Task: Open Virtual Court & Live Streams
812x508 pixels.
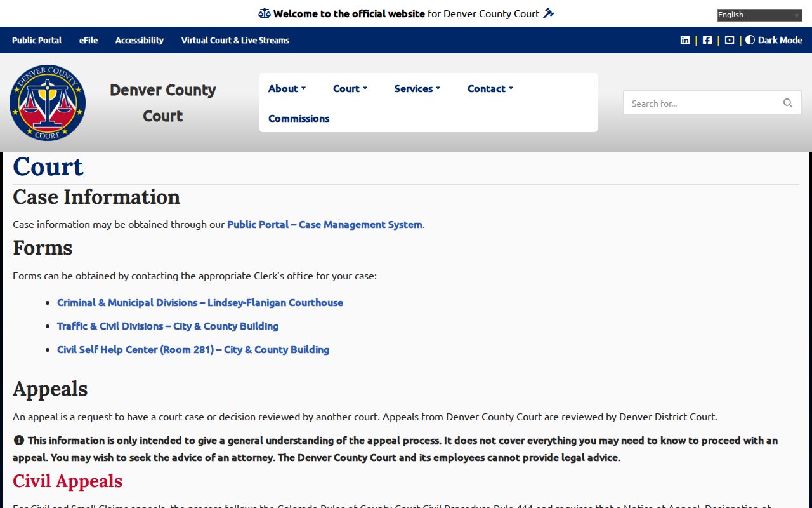Action: click(235, 40)
